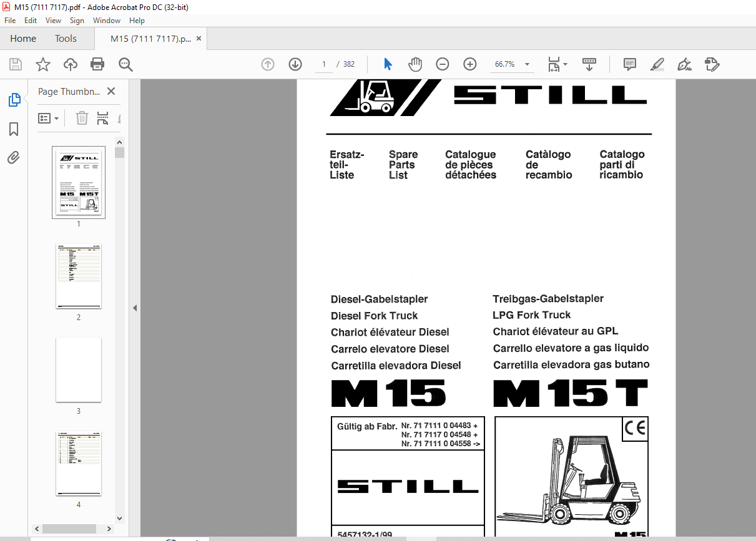Image resolution: width=756 pixels, height=541 pixels.
Task: Delete selected page with trash icon
Action: tap(82, 118)
